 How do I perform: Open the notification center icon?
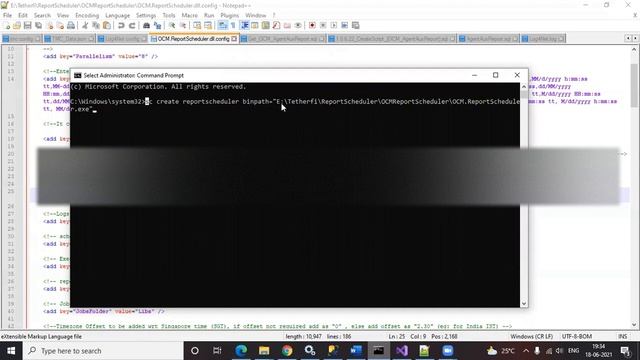click(x=625, y=351)
